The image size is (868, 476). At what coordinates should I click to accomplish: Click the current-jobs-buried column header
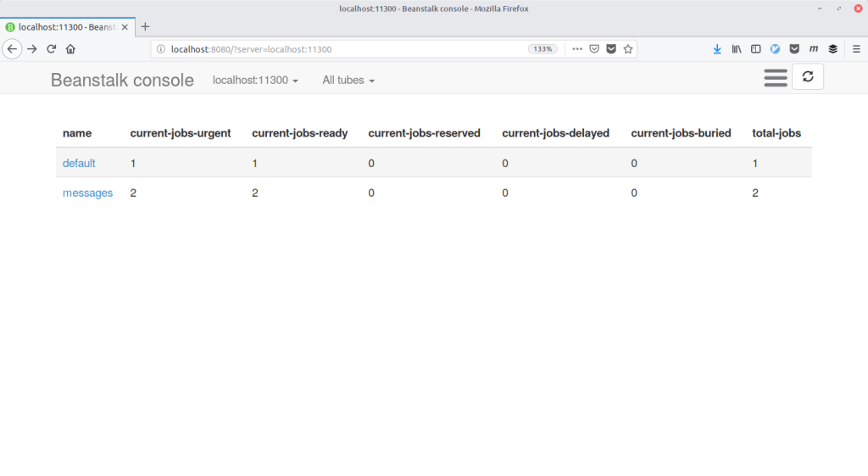681,133
